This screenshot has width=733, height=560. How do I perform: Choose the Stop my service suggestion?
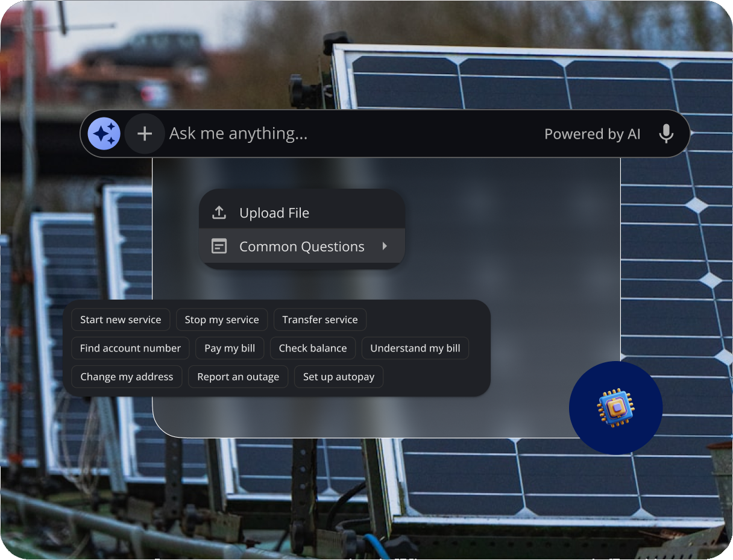tap(222, 319)
